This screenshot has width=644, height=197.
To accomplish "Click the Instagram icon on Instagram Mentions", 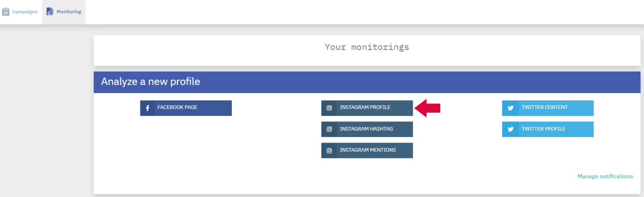I will pyautogui.click(x=329, y=150).
